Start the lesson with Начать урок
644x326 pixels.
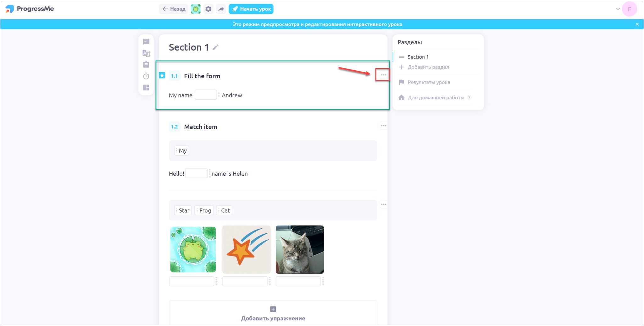pos(251,9)
